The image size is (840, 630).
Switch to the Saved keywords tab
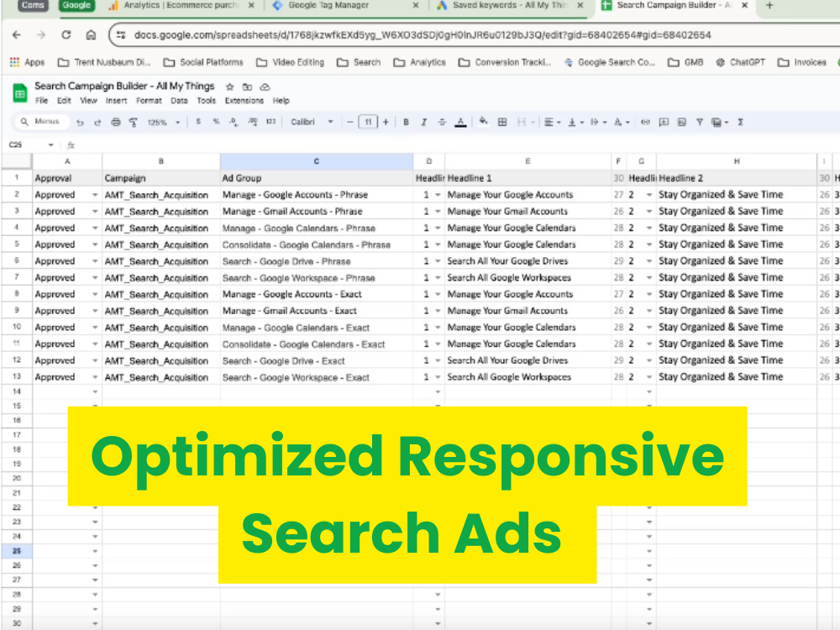[x=510, y=5]
